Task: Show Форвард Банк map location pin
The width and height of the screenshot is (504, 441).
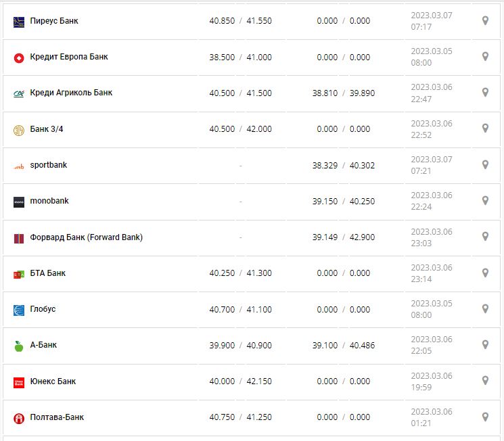Action: point(485,237)
